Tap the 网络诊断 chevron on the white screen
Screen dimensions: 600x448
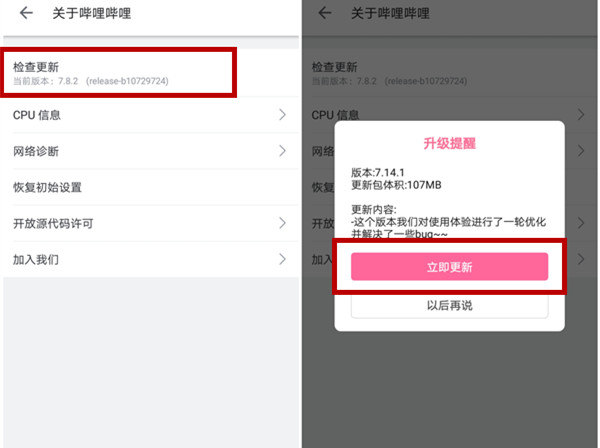pyautogui.click(x=282, y=151)
